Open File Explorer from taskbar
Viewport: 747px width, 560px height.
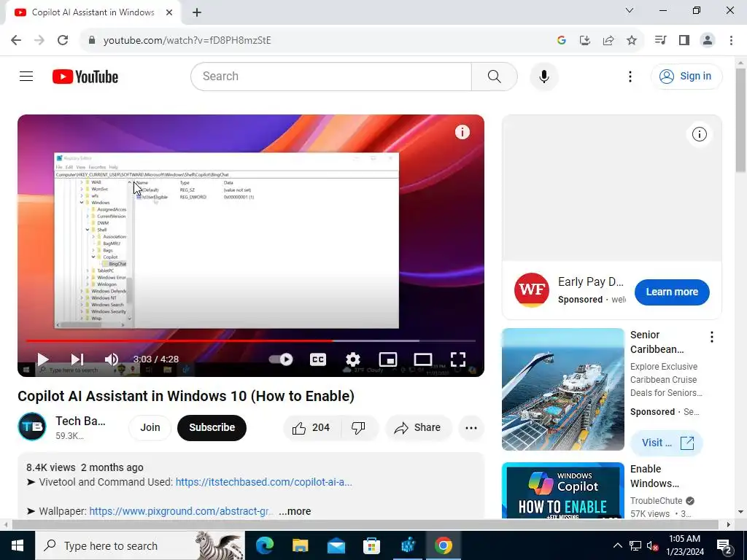click(x=300, y=545)
